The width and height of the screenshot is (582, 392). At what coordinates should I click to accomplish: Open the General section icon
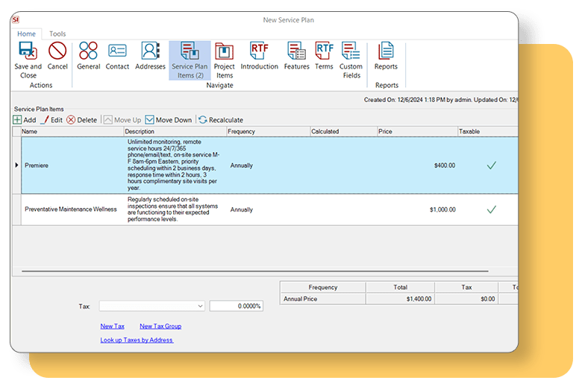coord(88,51)
